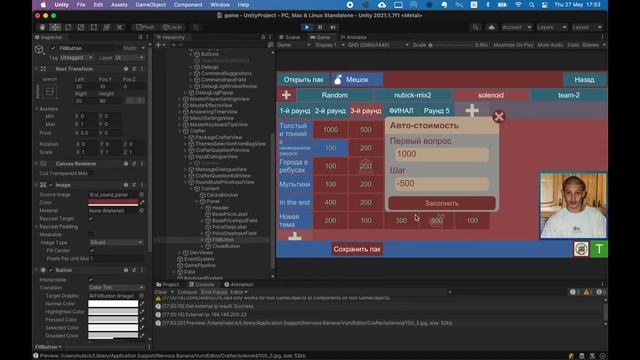Open the Component menu
The image size is (640, 360).
[x=188, y=5]
